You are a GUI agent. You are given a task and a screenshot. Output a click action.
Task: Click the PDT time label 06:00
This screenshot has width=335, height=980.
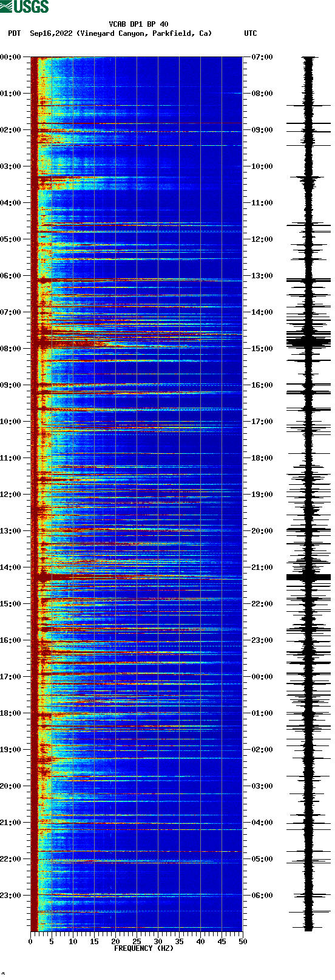coord(11,276)
